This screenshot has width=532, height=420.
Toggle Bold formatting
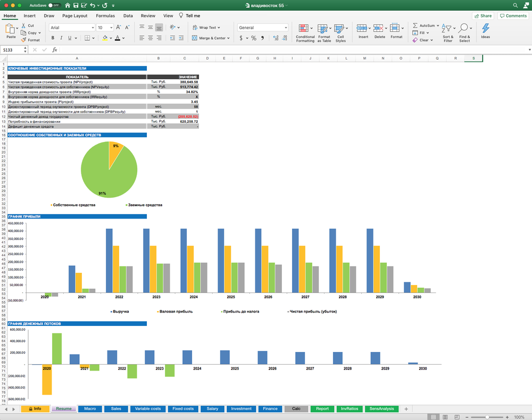pyautogui.click(x=53, y=38)
